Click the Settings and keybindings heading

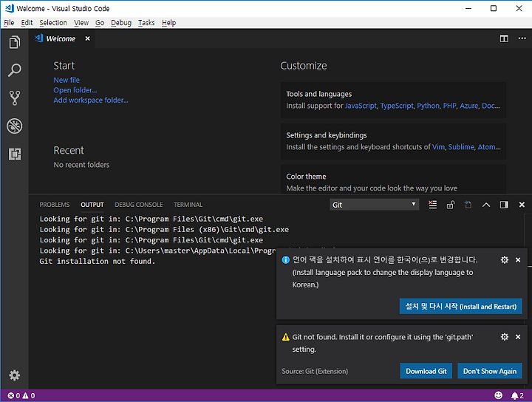pyautogui.click(x=327, y=135)
